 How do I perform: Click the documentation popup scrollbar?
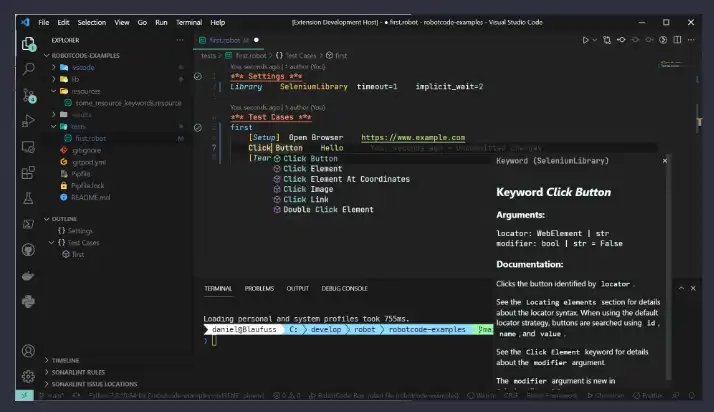coord(668,269)
